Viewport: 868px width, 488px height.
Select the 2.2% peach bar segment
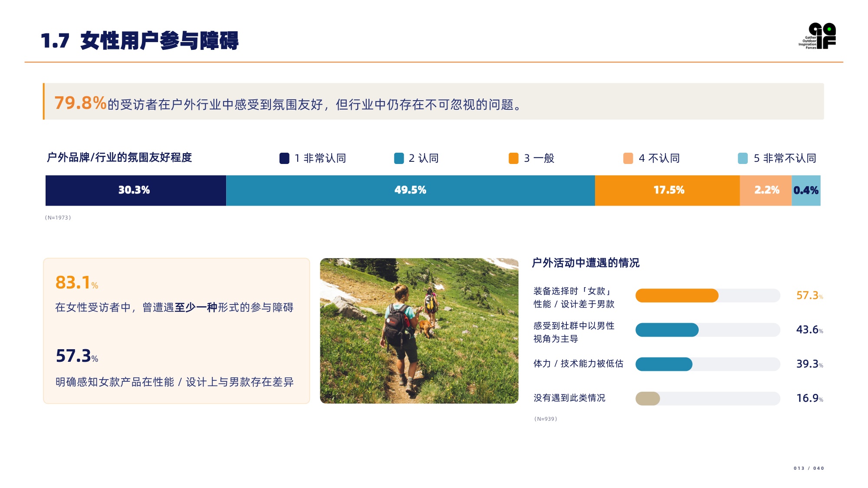click(x=766, y=190)
